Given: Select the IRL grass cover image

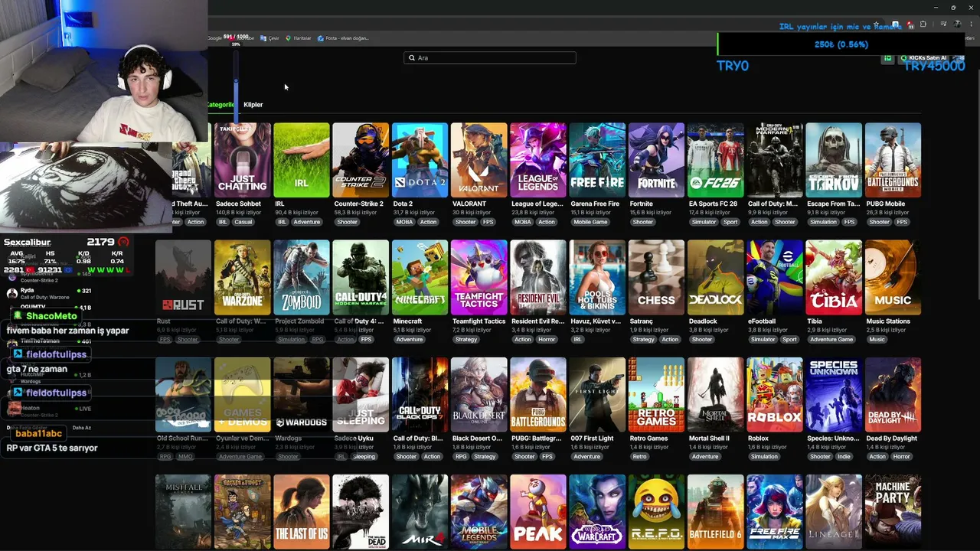Looking at the screenshot, I should pos(302,160).
